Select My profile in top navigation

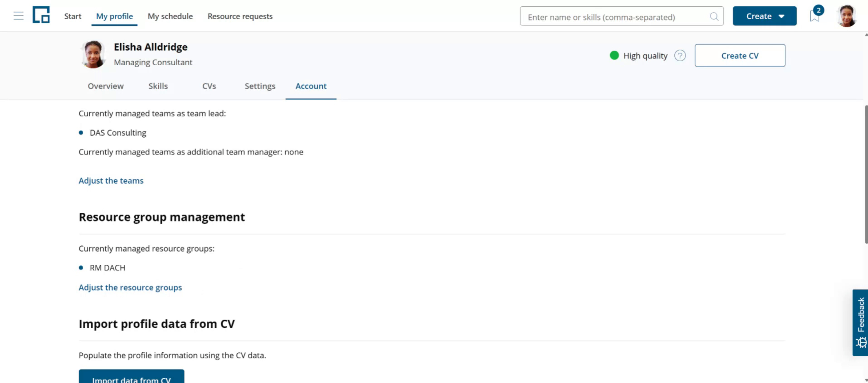coord(115,16)
